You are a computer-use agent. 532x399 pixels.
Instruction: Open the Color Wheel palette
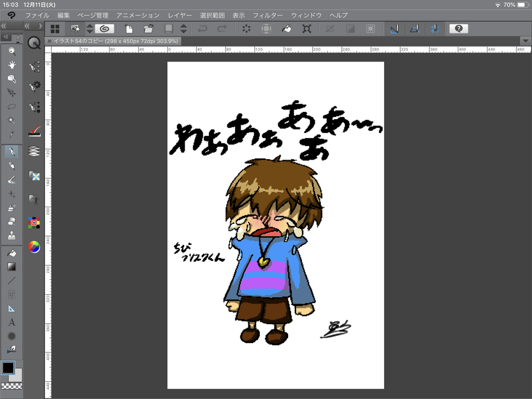34,247
